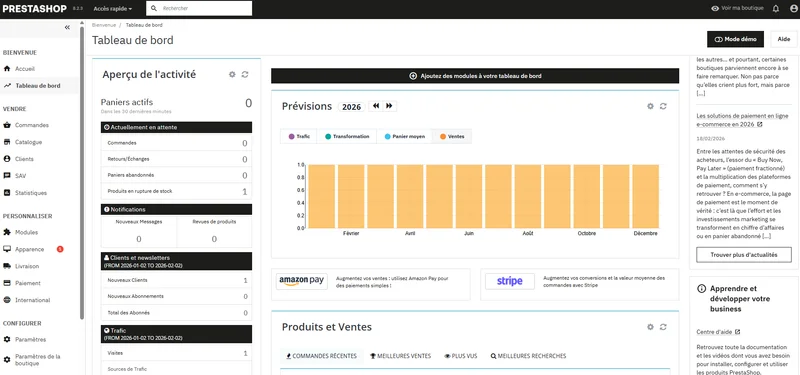Click the Accueil home icon
Viewport: 800px width, 375px height.
(x=7, y=68)
